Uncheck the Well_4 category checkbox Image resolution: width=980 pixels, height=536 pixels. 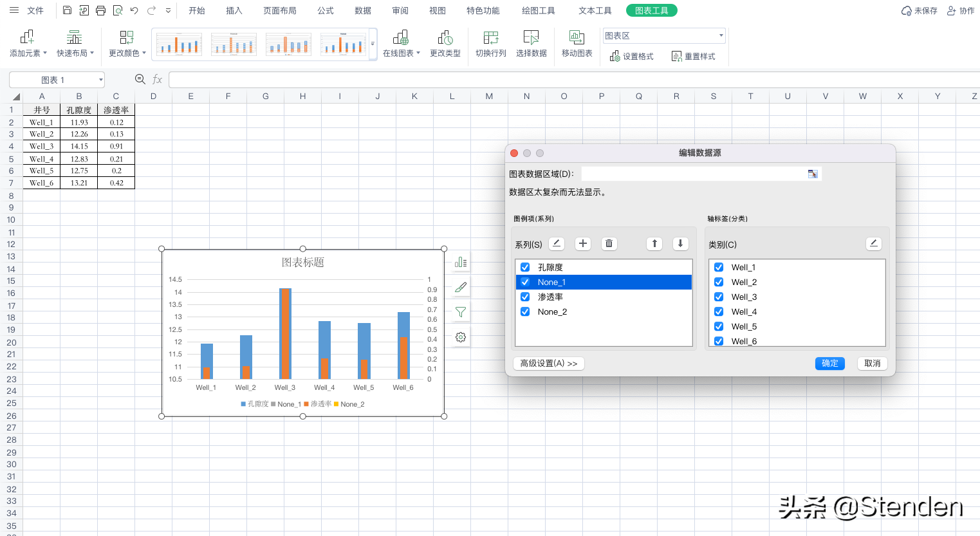tap(719, 311)
